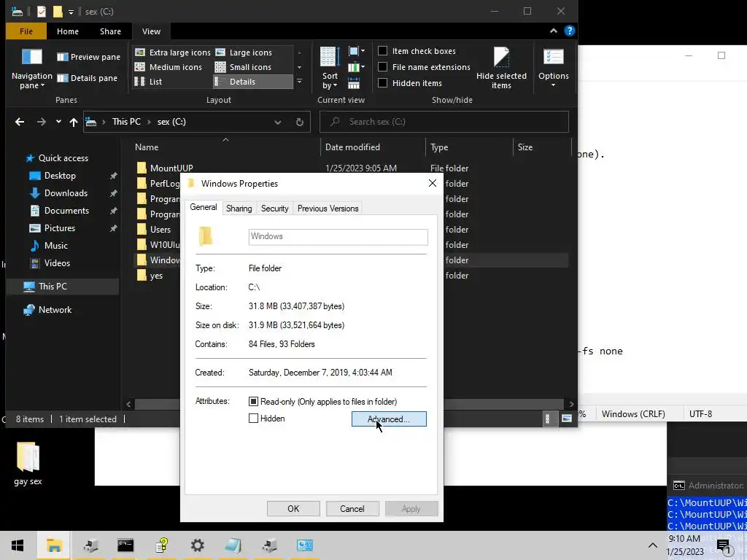Click Hide selected items button
Screen dimensions: 747x560
coord(501,68)
